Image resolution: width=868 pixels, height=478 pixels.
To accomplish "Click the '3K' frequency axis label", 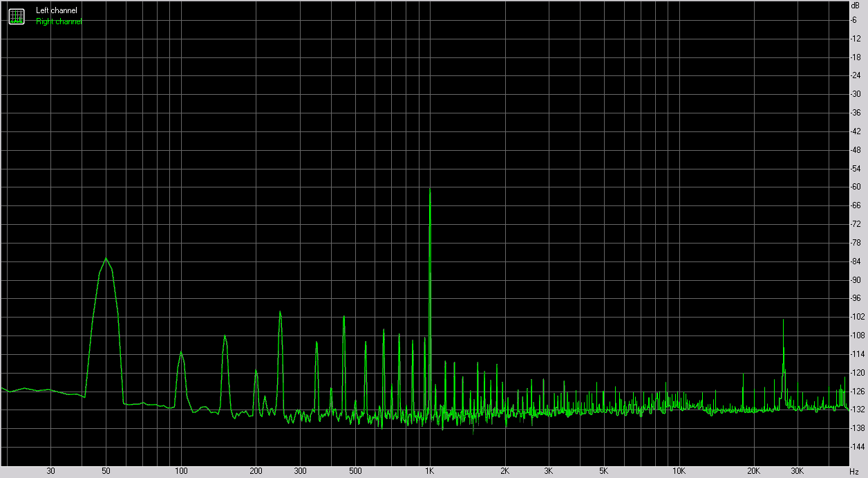I will point(549,471).
